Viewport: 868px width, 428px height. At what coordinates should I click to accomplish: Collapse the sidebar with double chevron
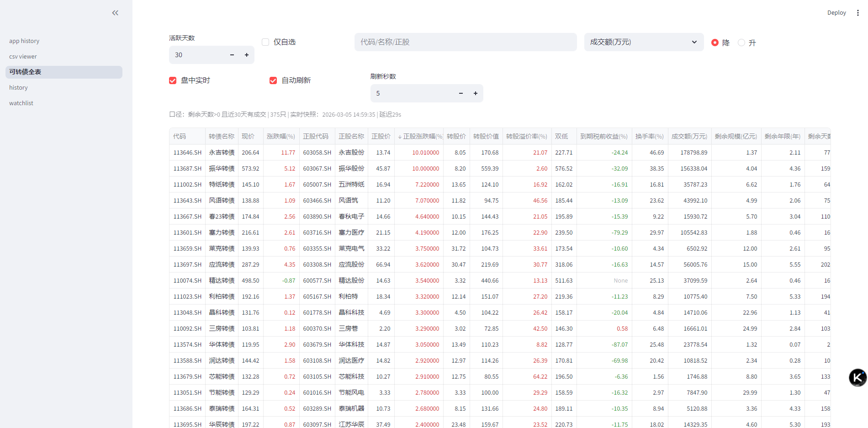pos(115,13)
